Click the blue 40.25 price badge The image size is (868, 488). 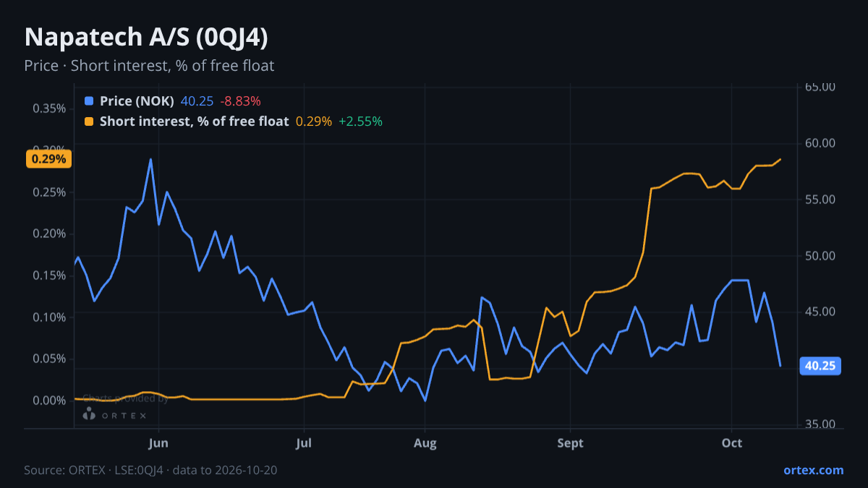click(820, 366)
